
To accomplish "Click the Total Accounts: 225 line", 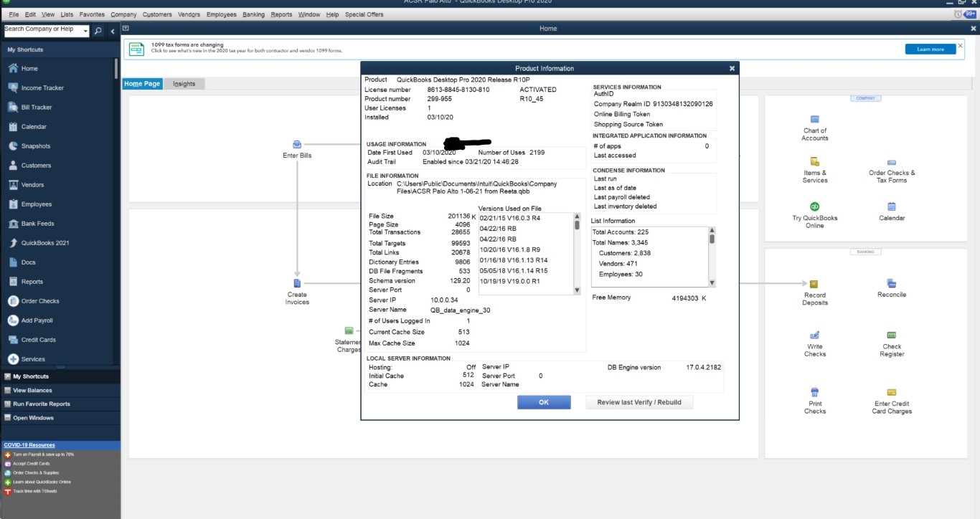I will point(621,232).
